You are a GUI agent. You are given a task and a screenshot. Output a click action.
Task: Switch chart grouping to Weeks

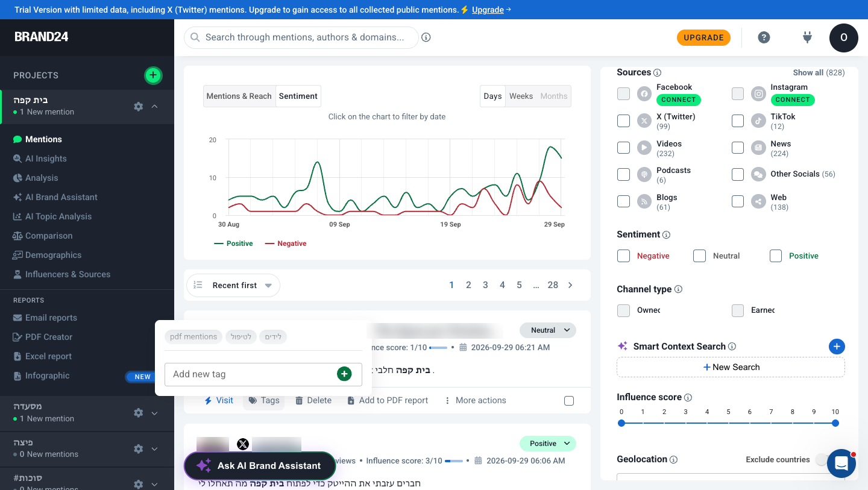[521, 96]
